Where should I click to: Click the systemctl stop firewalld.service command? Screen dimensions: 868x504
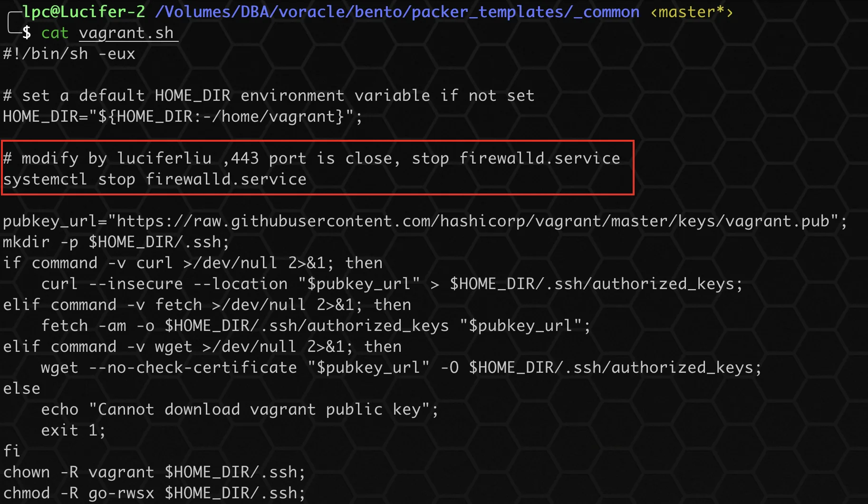click(x=155, y=179)
